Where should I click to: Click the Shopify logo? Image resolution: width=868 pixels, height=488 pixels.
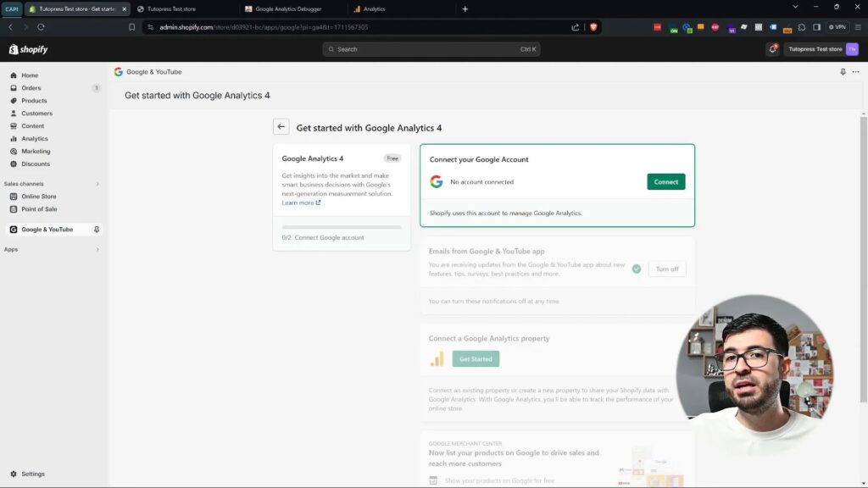(28, 49)
